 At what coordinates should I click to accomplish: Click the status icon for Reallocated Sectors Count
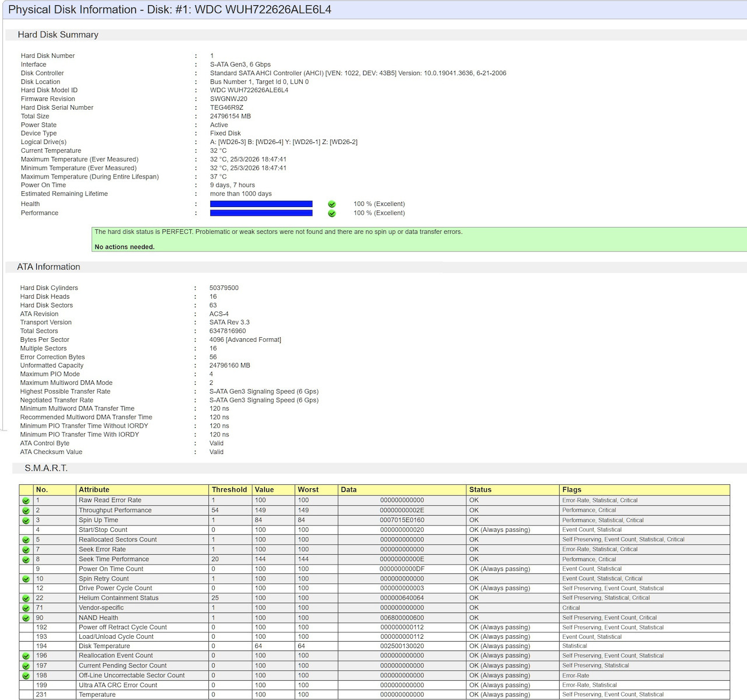(26, 540)
